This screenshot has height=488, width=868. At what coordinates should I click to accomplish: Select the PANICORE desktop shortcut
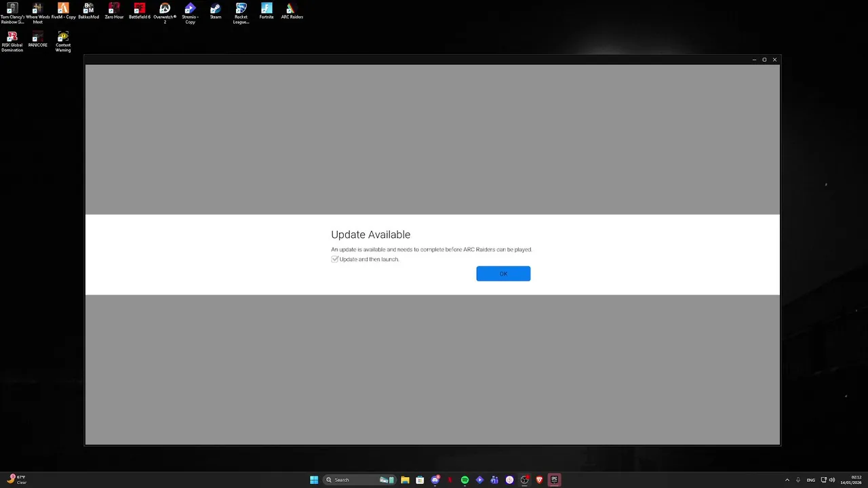37,40
